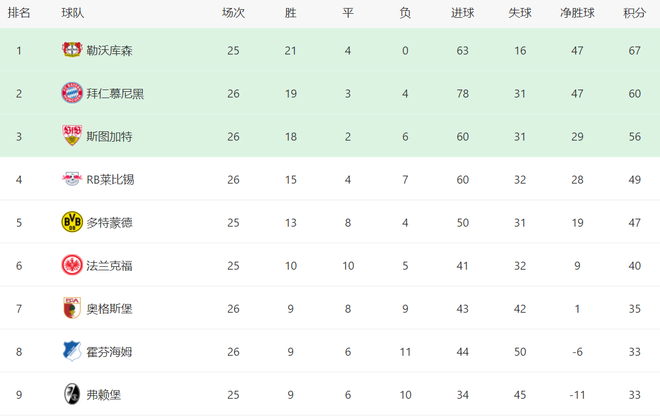Select the RB莱比锡 team name
This screenshot has height=416, width=660.
pyautogui.click(x=110, y=179)
